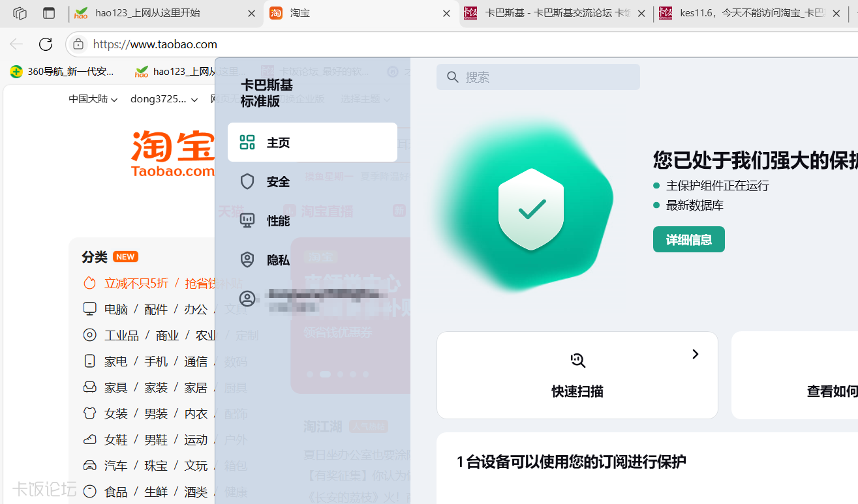Screen dimensions: 858x504
Task: Switch to the hao123 tab
Action: (x=165, y=13)
